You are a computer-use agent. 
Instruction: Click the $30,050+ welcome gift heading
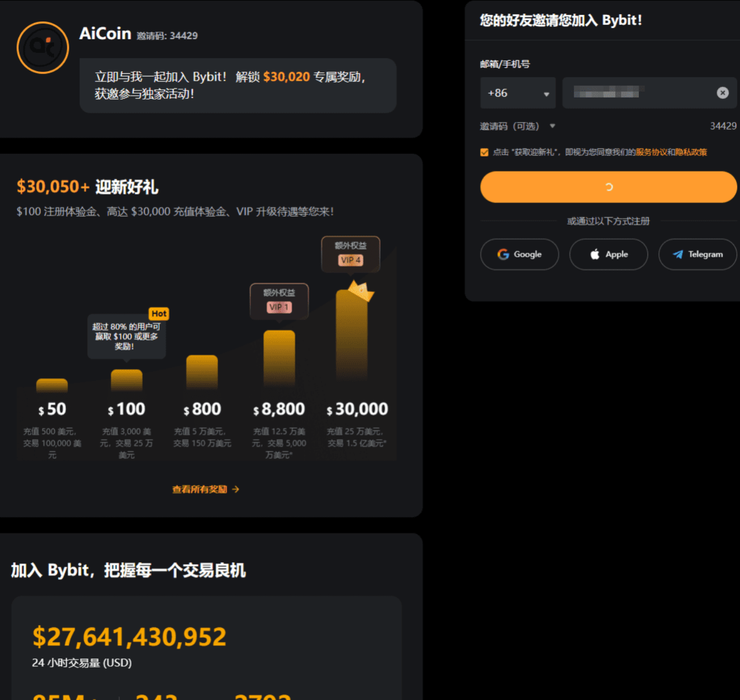[87, 187]
